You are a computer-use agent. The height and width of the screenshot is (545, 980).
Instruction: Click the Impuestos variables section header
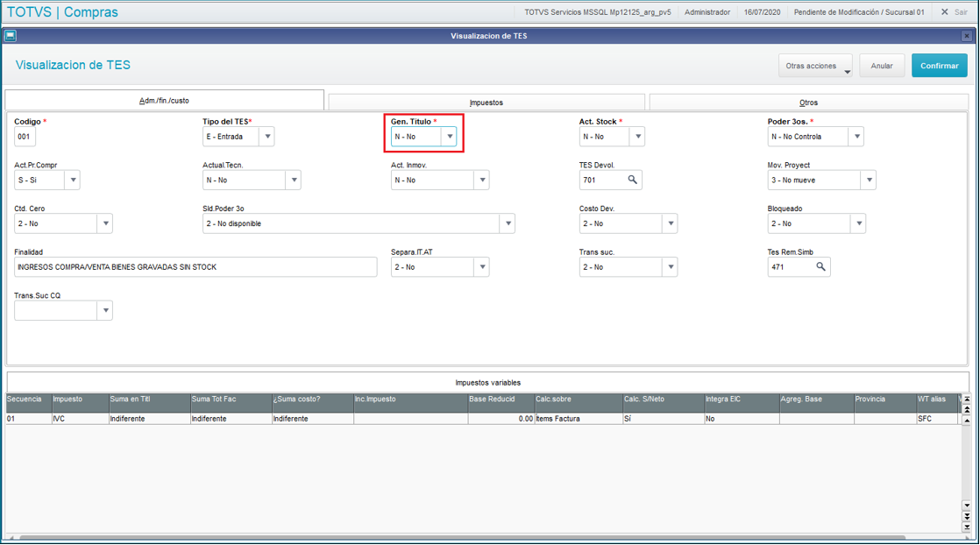coord(487,383)
